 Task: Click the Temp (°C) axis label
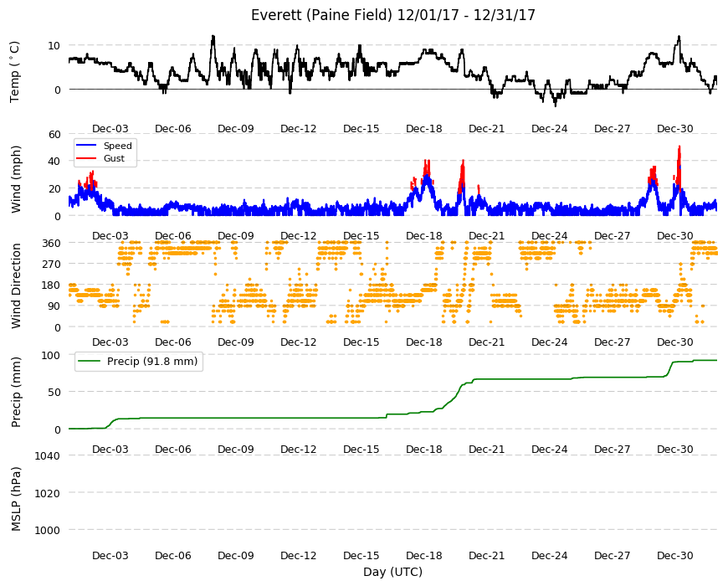click(x=15, y=72)
